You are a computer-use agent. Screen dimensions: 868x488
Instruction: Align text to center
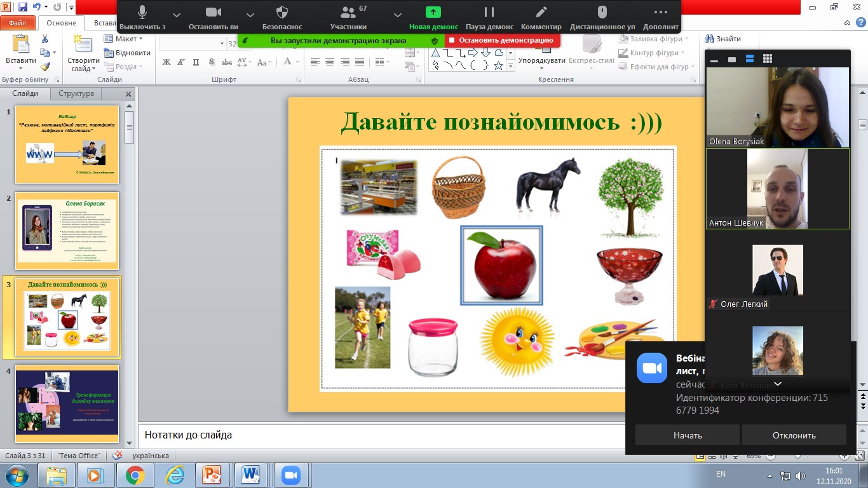329,62
